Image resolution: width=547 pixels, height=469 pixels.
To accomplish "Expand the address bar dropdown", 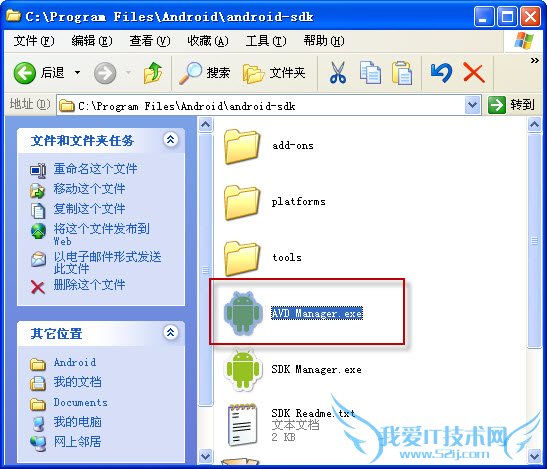I will pos(472,105).
